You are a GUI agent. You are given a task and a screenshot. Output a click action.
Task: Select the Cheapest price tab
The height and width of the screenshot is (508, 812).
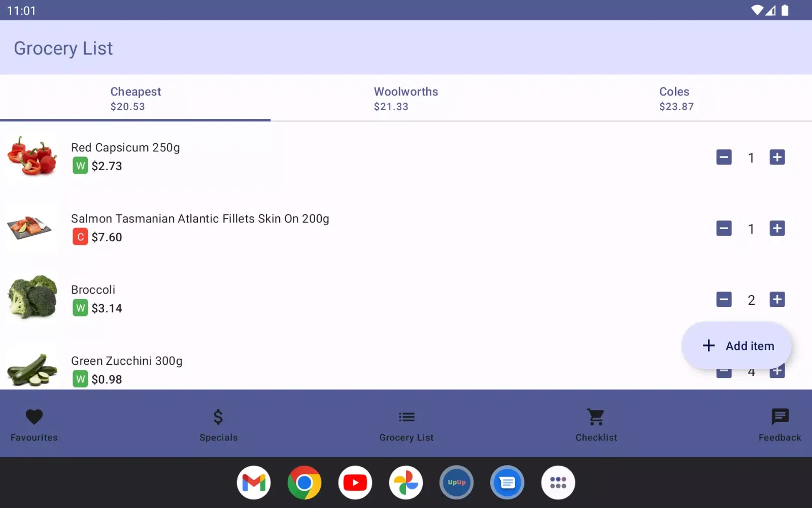click(x=136, y=99)
